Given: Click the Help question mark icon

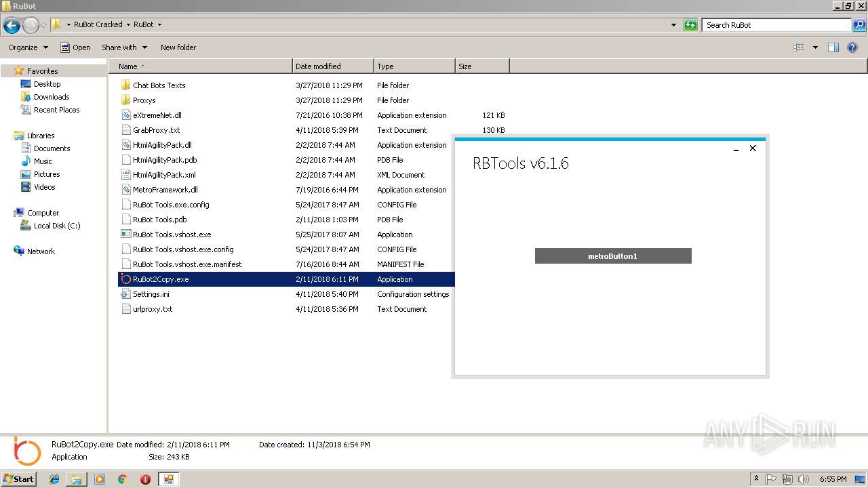Looking at the screenshot, I should pyautogui.click(x=852, y=47).
